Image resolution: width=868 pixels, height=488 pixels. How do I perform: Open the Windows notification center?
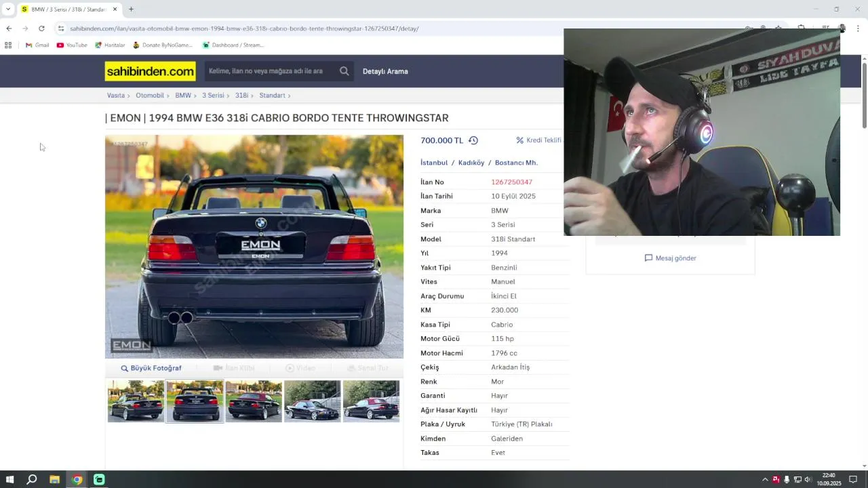853,480
